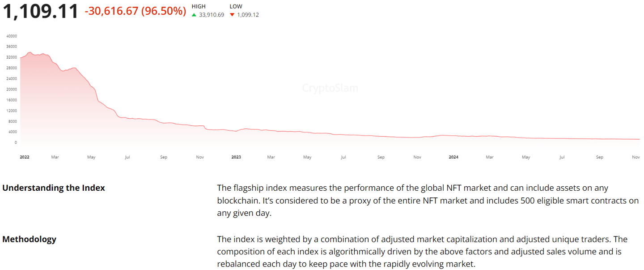Click the 2024 marker on the time axis
The image size is (644, 270).
453,157
